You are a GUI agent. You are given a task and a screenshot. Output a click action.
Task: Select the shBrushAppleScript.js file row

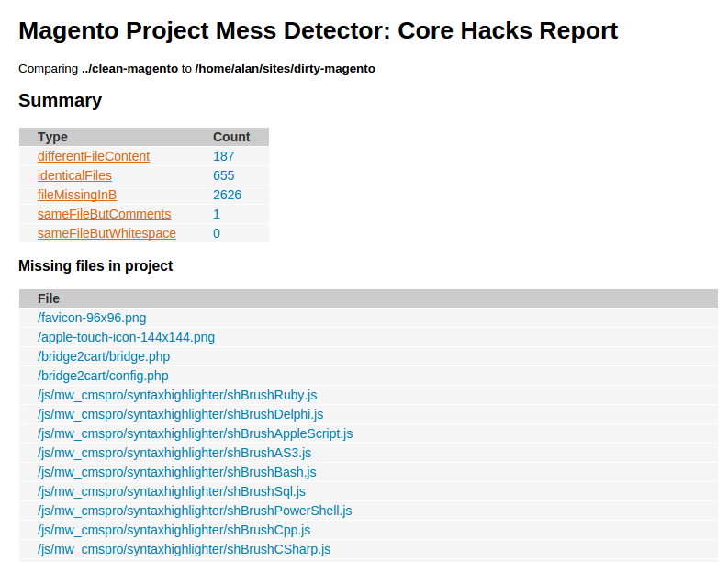368,433
